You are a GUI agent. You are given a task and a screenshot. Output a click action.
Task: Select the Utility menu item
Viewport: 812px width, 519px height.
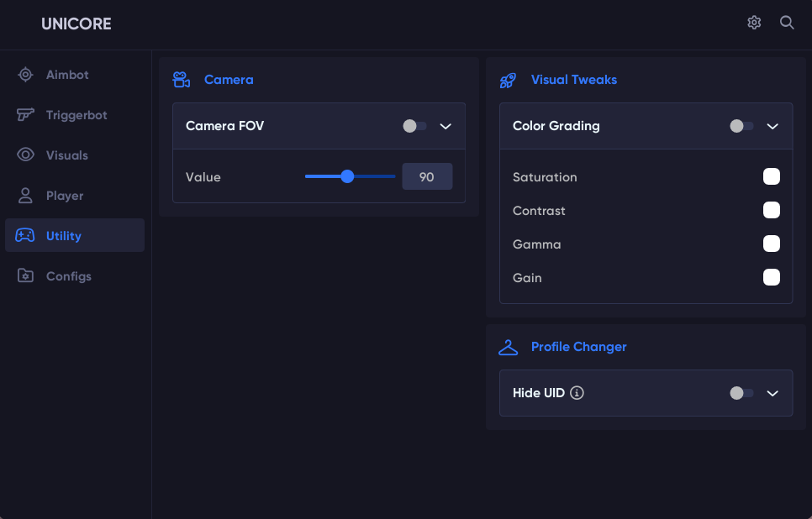coord(64,236)
